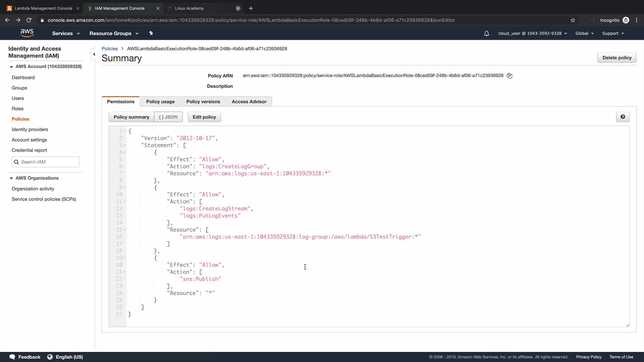
Task: Click the Edit policy button
Action: (204, 117)
